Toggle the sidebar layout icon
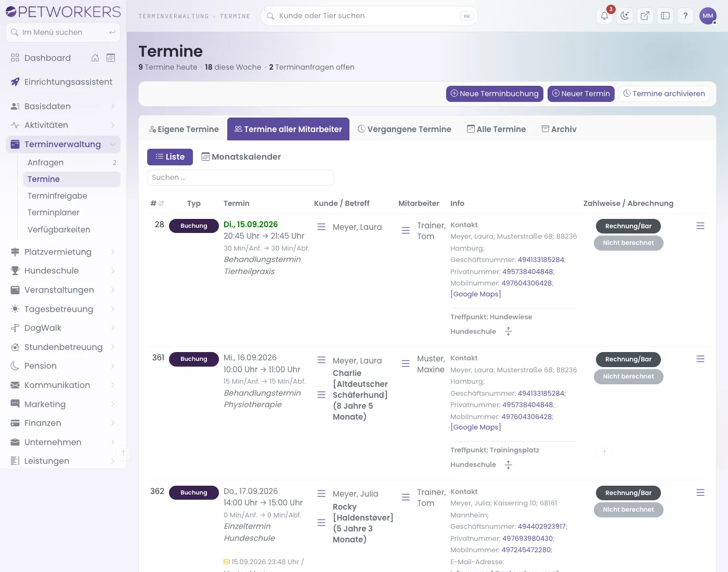 (665, 16)
